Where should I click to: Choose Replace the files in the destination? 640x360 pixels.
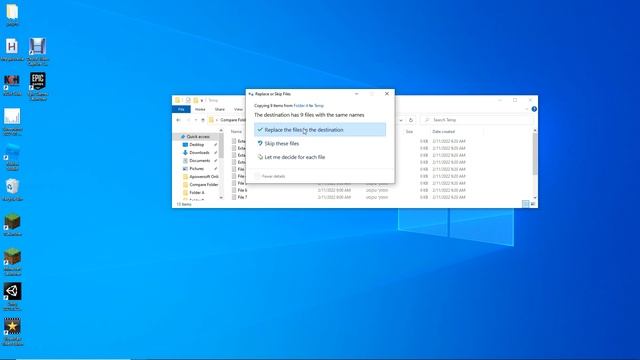320,130
